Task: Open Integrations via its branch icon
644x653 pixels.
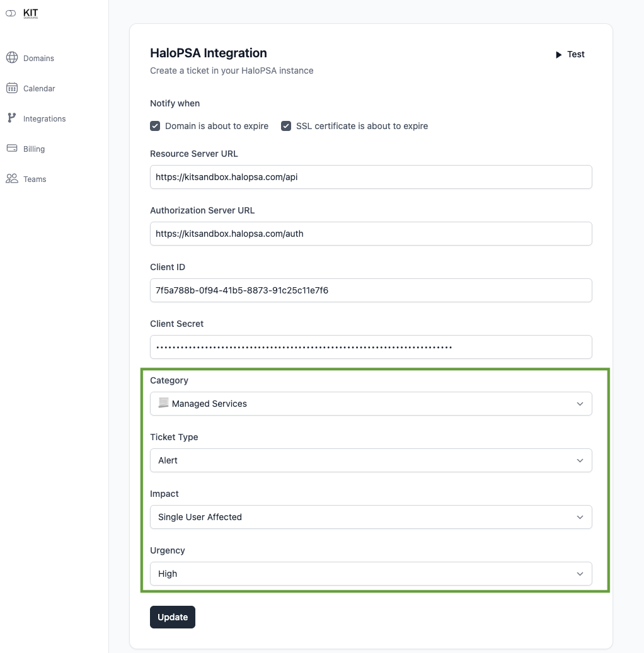Action: pyautogui.click(x=12, y=118)
